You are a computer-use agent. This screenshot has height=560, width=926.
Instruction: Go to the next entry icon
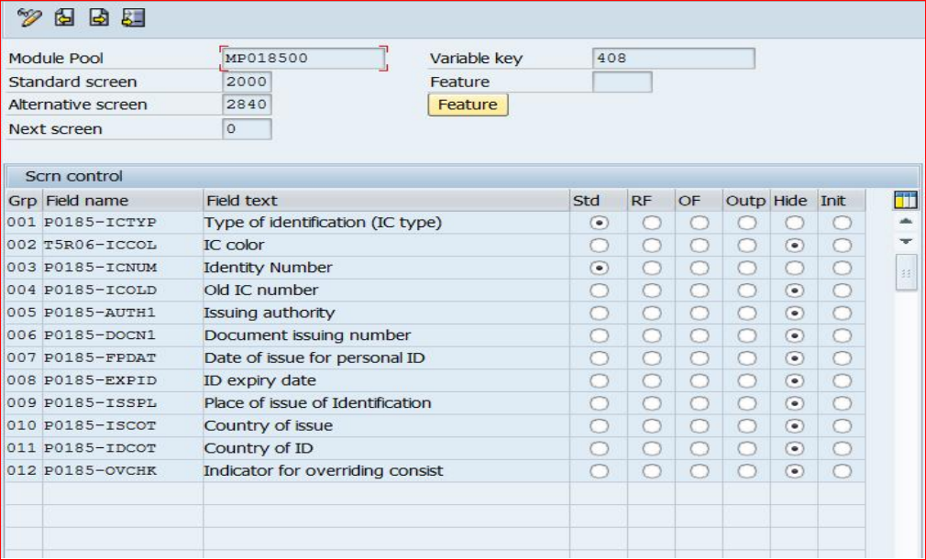[99, 17]
